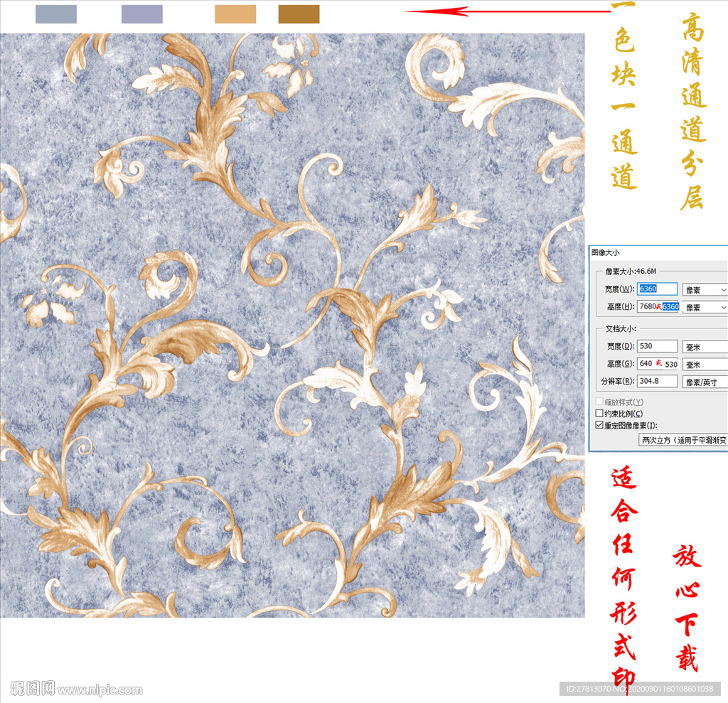Click the document height field showing 640
Viewport: 728px width, 703px height.
coord(658,363)
